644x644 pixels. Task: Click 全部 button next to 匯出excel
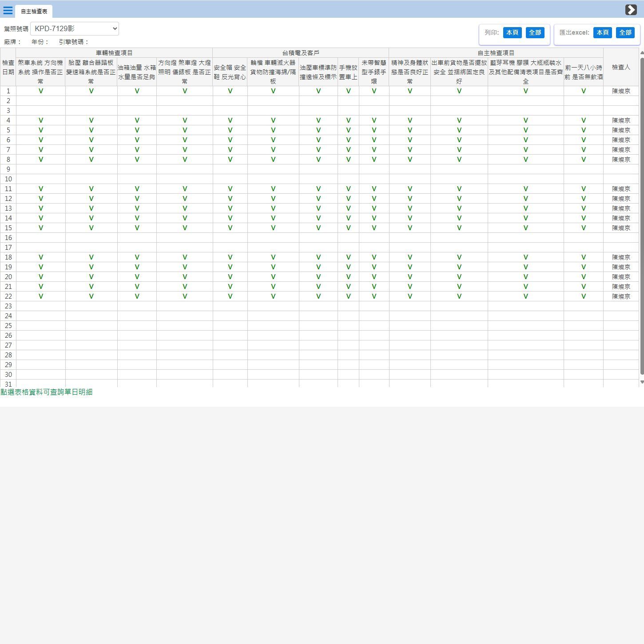625,32
